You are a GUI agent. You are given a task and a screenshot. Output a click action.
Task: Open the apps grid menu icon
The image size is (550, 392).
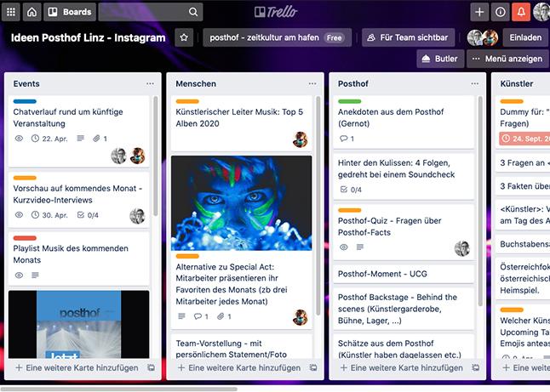pos(11,12)
